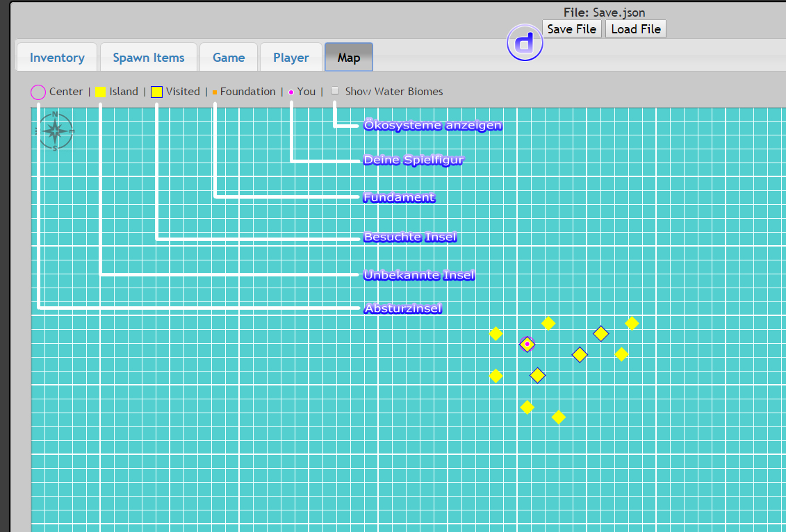Click the blue-outlined Visited legend square
The width and height of the screenshot is (786, 532).
157,92
